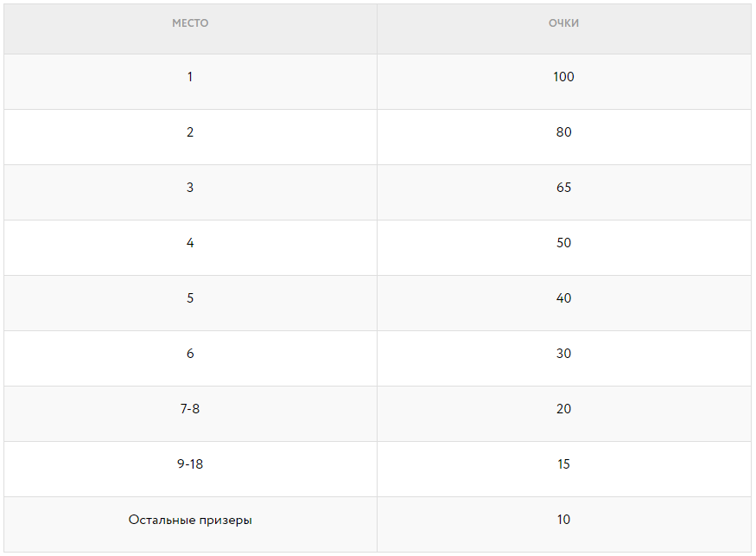Select the place 3 cell

click(190, 188)
